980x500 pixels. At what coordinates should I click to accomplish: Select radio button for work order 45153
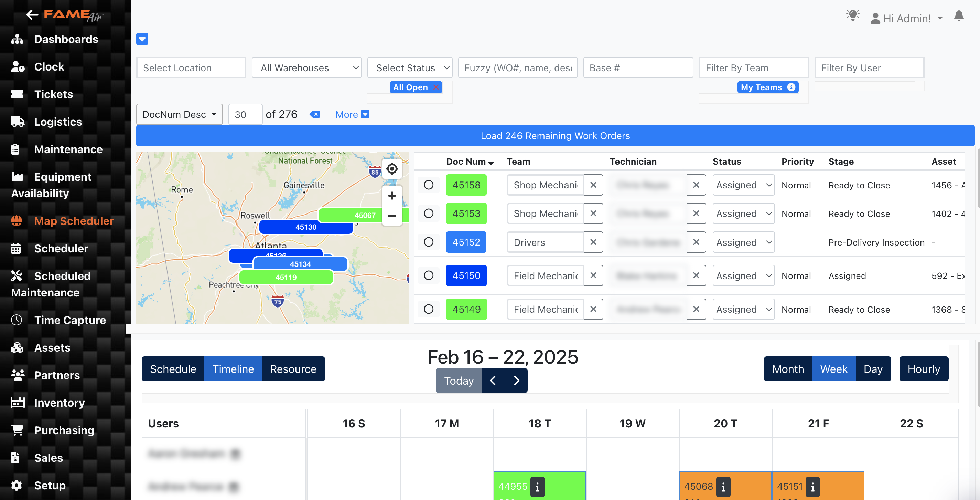pos(428,213)
